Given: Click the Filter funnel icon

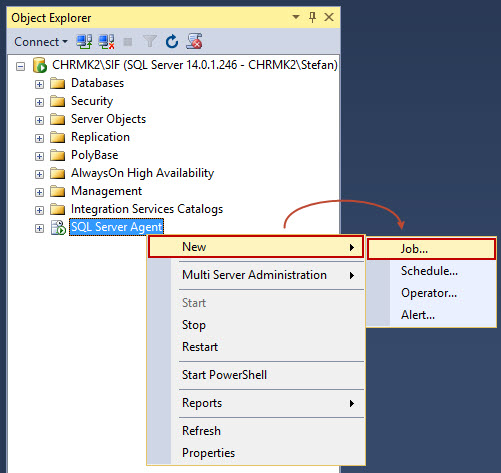Looking at the screenshot, I should click(150, 42).
